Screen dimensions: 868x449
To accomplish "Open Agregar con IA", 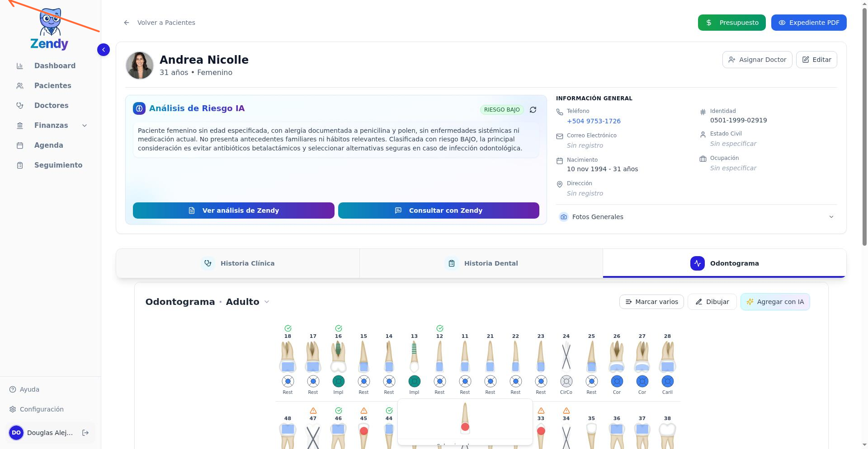I will coord(775,302).
